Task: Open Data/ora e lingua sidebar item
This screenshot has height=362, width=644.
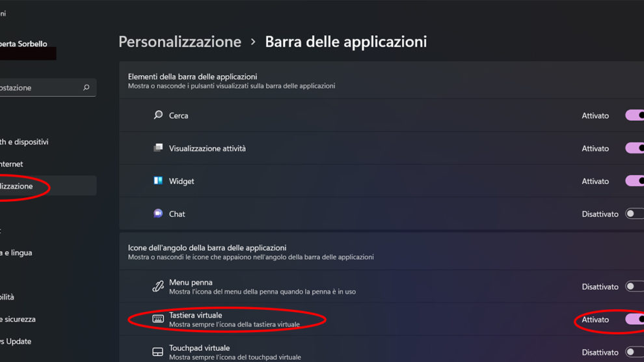Action: point(16,253)
